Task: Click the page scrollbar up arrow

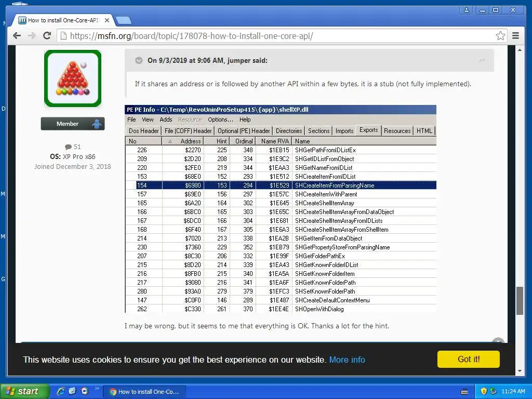Action: tap(520, 50)
